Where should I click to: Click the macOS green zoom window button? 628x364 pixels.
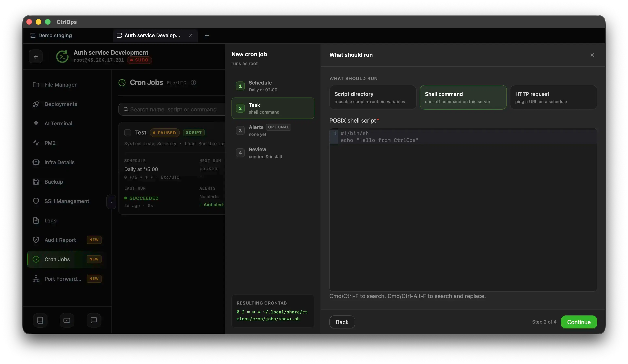tap(48, 22)
